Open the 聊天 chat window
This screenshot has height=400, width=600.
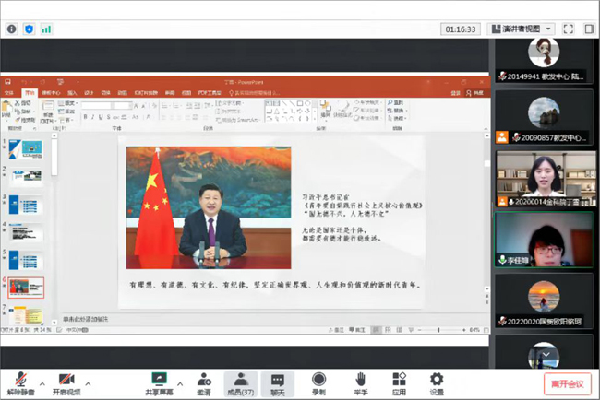(x=278, y=381)
